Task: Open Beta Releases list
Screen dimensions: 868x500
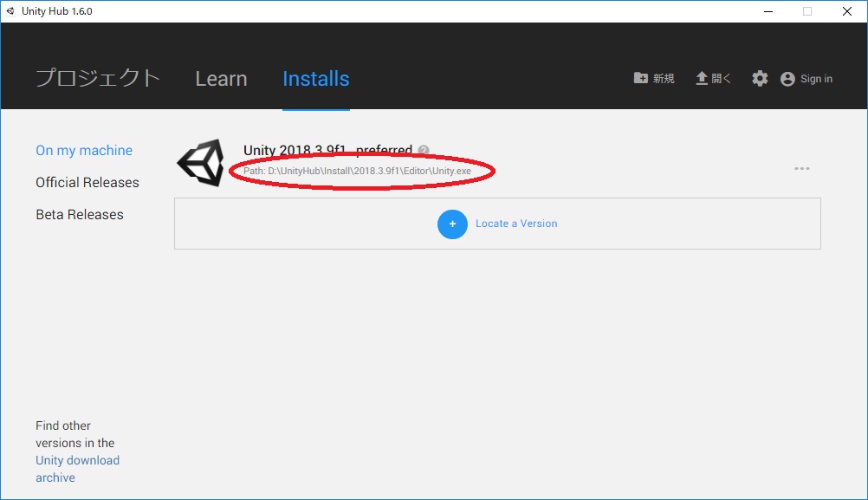Action: [x=80, y=214]
